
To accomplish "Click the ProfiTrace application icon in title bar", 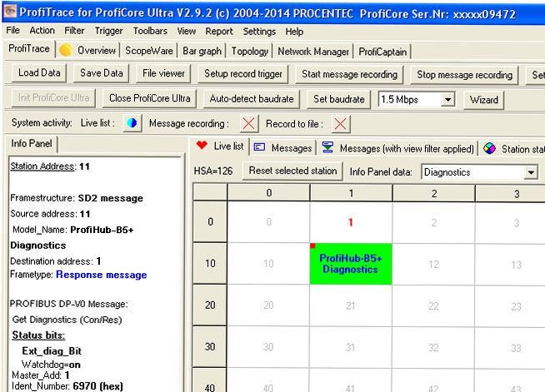I will 10,11.
